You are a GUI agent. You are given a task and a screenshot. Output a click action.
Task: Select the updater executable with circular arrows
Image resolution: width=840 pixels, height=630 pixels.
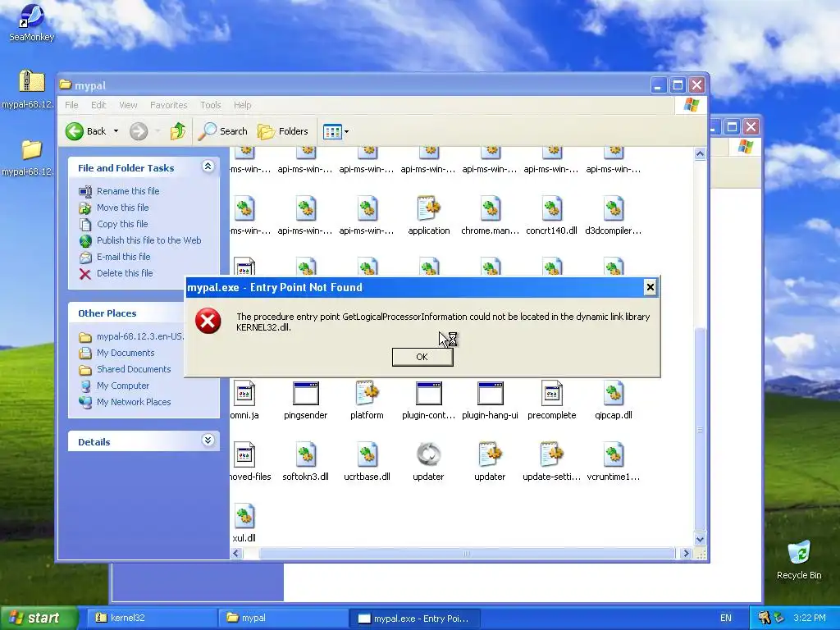click(x=428, y=454)
